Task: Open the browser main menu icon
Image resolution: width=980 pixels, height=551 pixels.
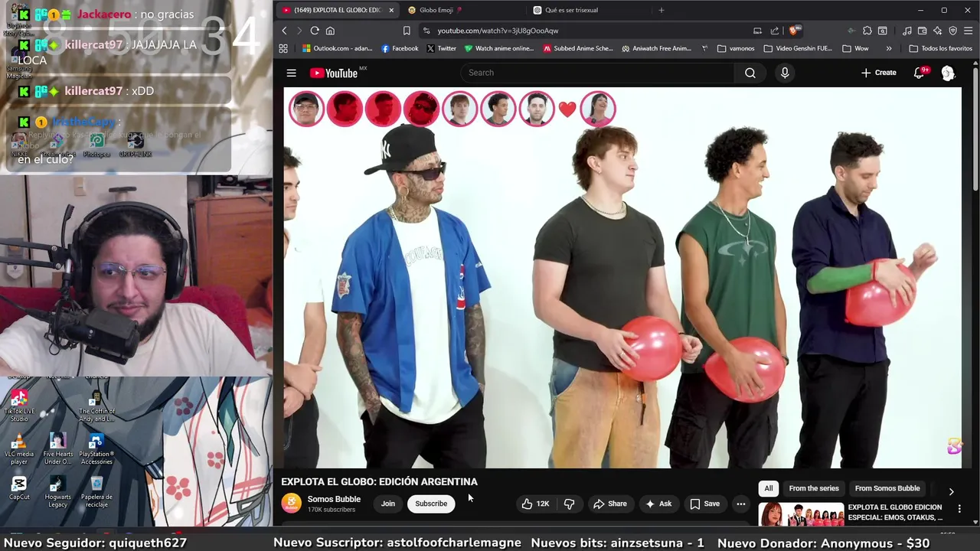Action: tap(969, 31)
